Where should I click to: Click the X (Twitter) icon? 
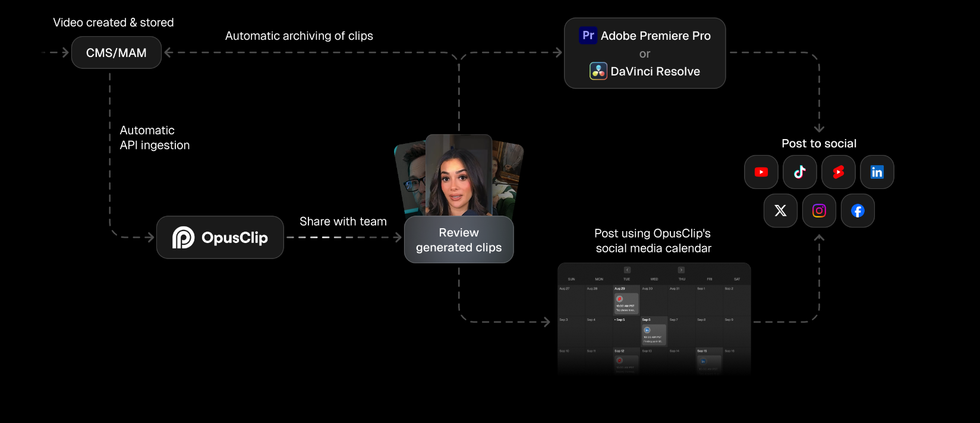780,211
